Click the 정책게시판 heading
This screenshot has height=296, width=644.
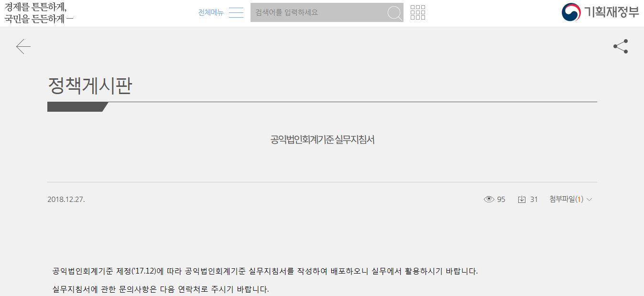90,85
